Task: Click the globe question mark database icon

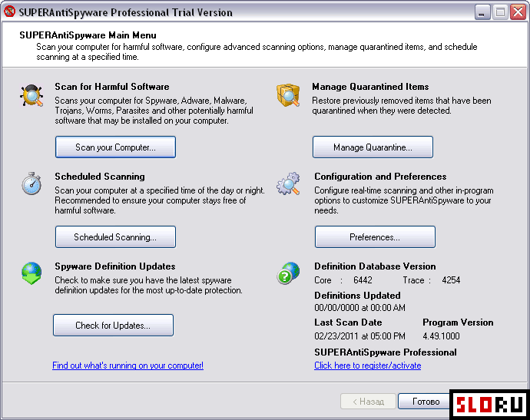Action: (288, 273)
